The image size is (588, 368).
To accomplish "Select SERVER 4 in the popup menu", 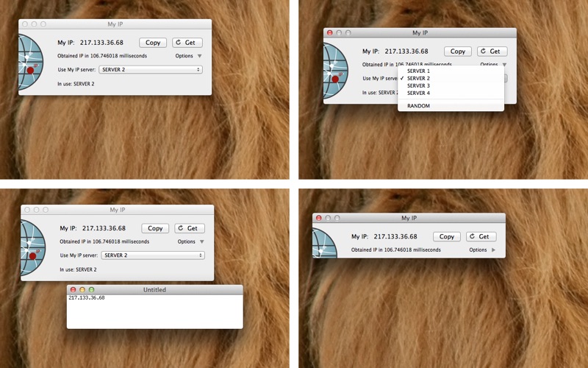I will (418, 93).
